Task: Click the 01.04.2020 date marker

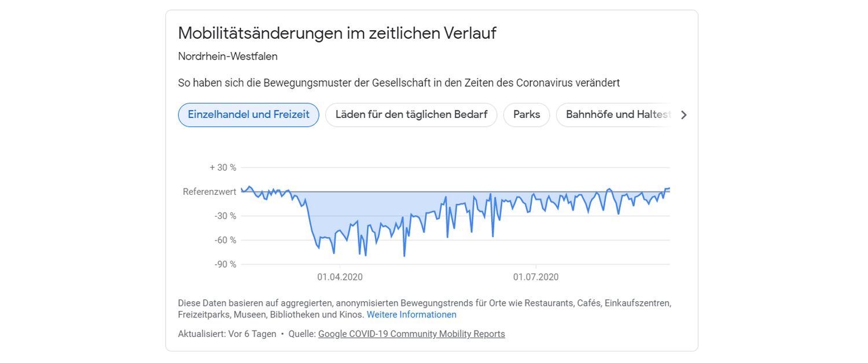Action: [340, 277]
